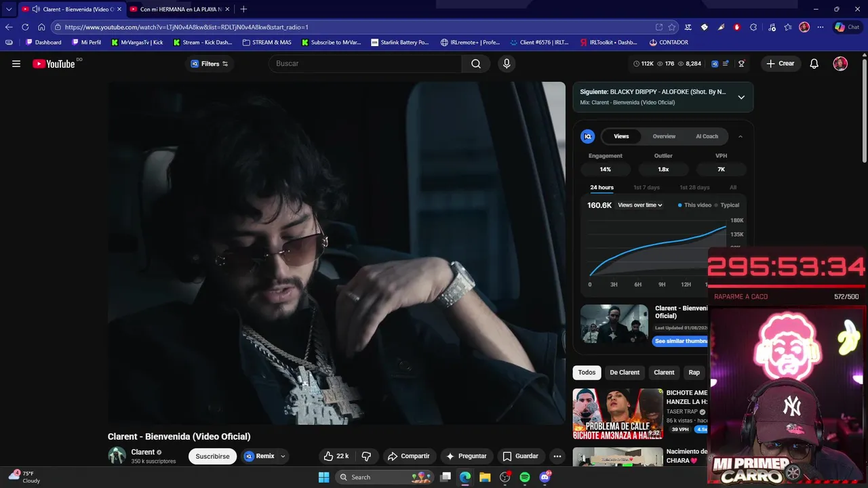
Task: Click Microsoft Edge taskbar icon
Action: (465, 477)
